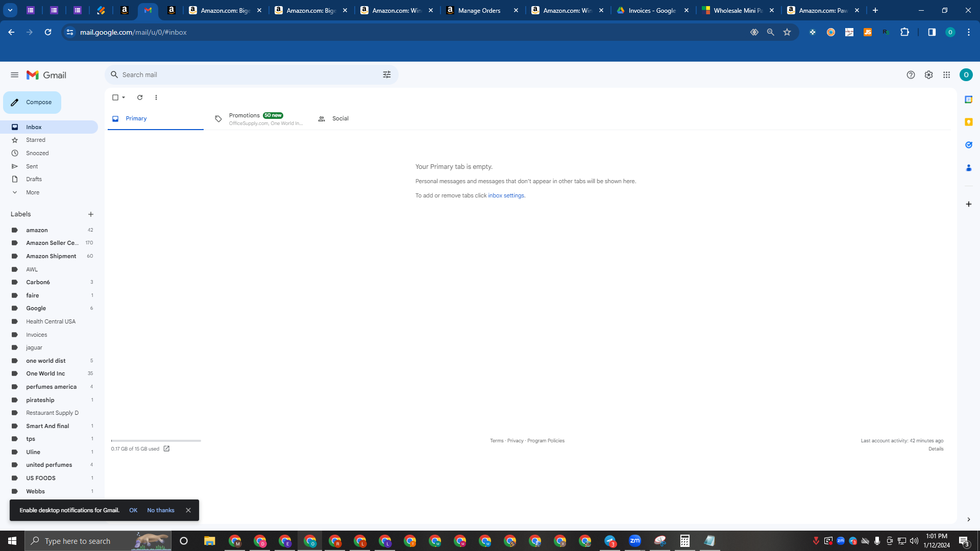Click the Gmail logo
The width and height of the screenshot is (980, 551).
tap(46, 75)
